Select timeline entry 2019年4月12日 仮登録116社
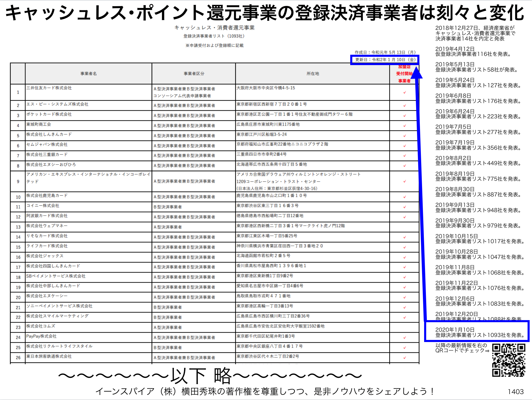Image resolution: width=532 pixels, height=400 pixels. [473, 51]
